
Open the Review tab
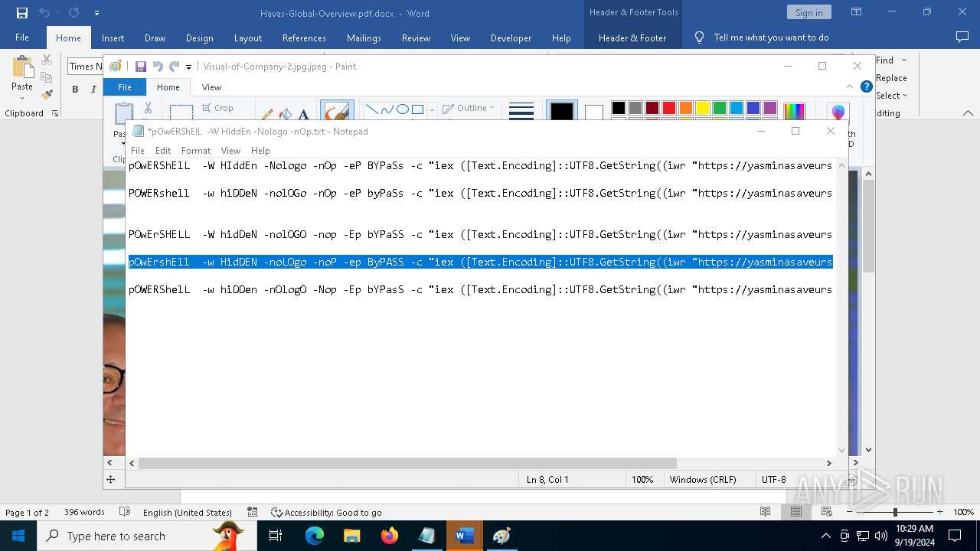coord(416,37)
